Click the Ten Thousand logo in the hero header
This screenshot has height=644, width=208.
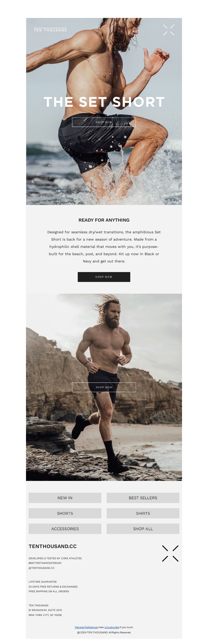pyautogui.click(x=50, y=30)
